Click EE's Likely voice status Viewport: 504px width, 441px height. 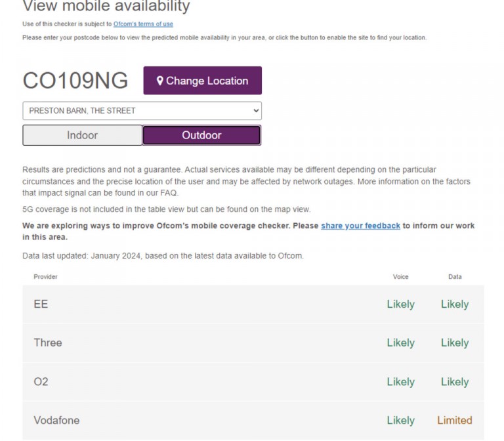[x=400, y=304]
